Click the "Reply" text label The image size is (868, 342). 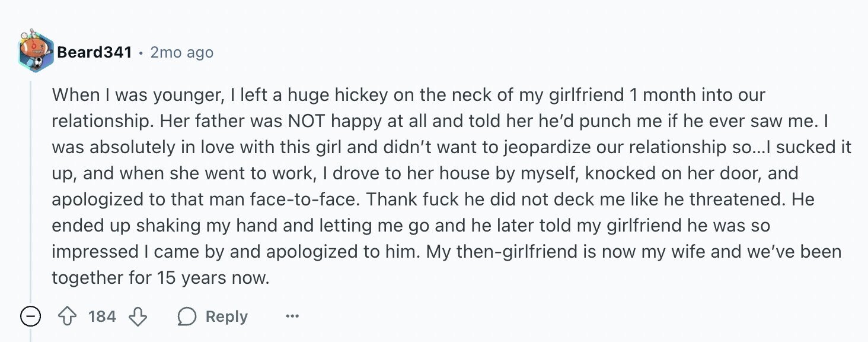226,317
